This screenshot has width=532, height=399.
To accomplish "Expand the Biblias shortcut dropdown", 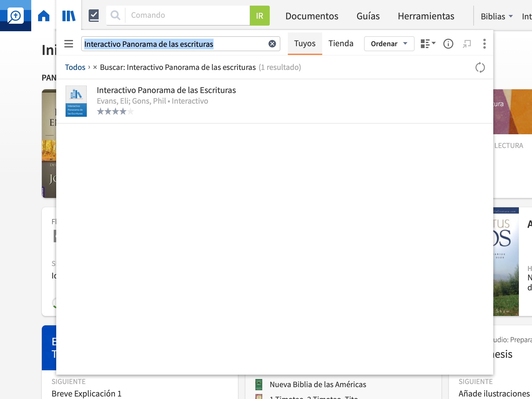I will pyautogui.click(x=496, y=16).
